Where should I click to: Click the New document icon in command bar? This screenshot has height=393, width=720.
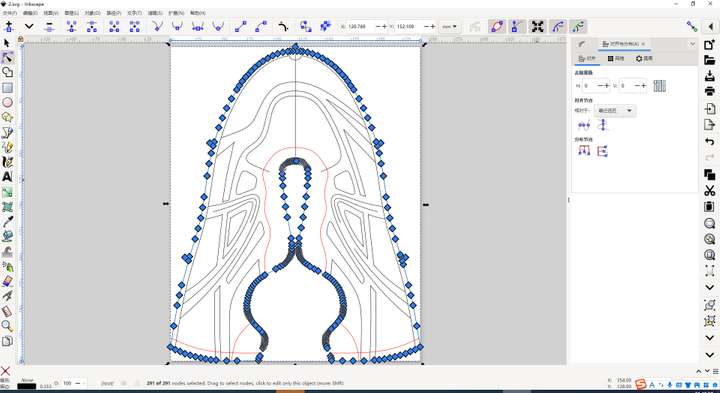click(x=709, y=45)
